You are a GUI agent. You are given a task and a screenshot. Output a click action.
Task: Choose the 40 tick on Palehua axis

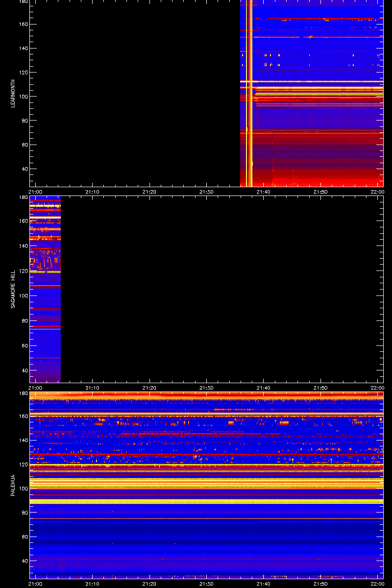click(x=24, y=561)
